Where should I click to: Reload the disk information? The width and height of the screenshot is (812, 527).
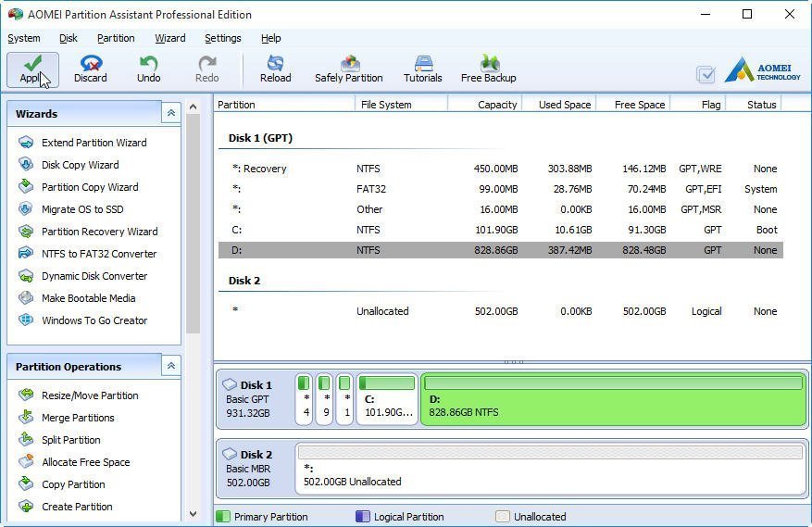[276, 69]
